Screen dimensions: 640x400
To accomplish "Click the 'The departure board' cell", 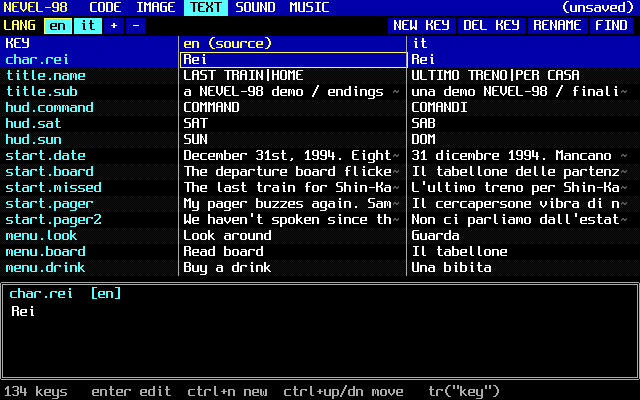I will [293, 171].
